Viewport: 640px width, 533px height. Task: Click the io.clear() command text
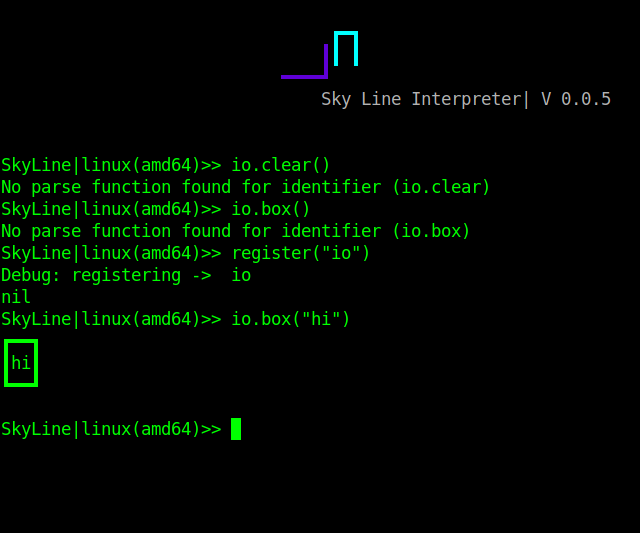point(280,165)
